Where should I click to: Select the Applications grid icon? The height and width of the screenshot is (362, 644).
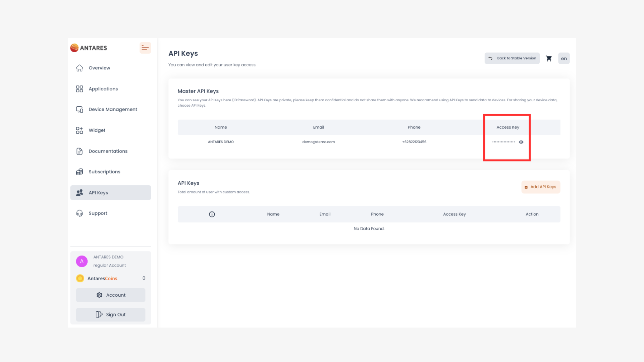(x=79, y=88)
